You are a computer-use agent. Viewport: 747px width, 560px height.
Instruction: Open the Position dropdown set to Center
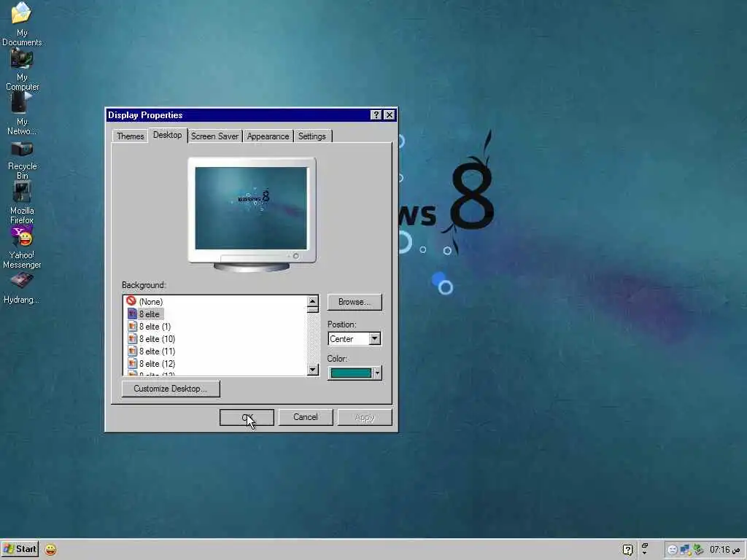pyautogui.click(x=354, y=338)
